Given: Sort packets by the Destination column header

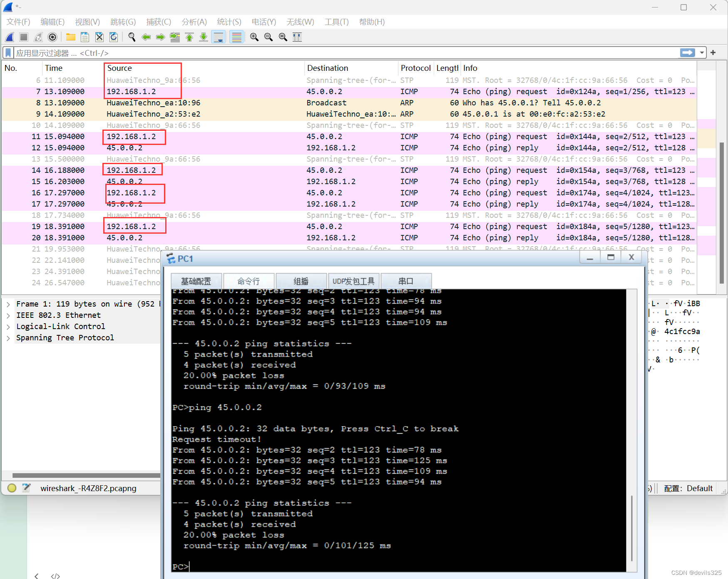Looking at the screenshot, I should [x=351, y=68].
